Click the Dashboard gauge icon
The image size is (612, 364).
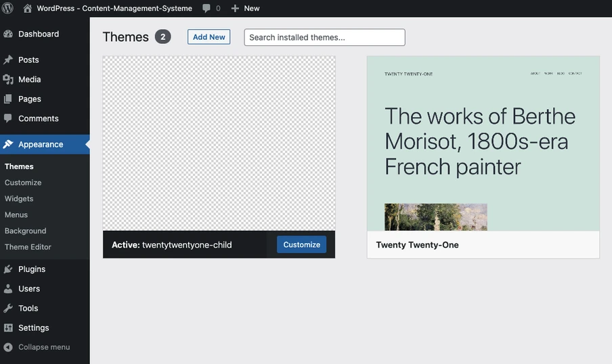pyautogui.click(x=8, y=34)
